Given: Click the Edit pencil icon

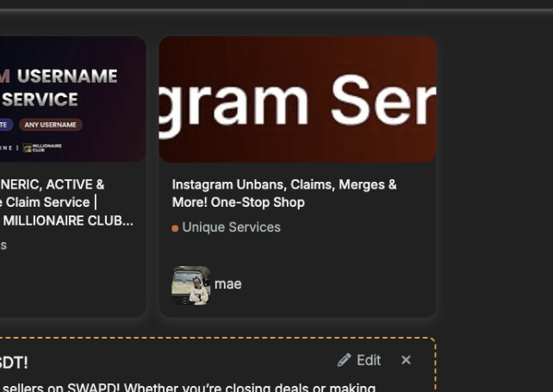Looking at the screenshot, I should (x=344, y=360).
